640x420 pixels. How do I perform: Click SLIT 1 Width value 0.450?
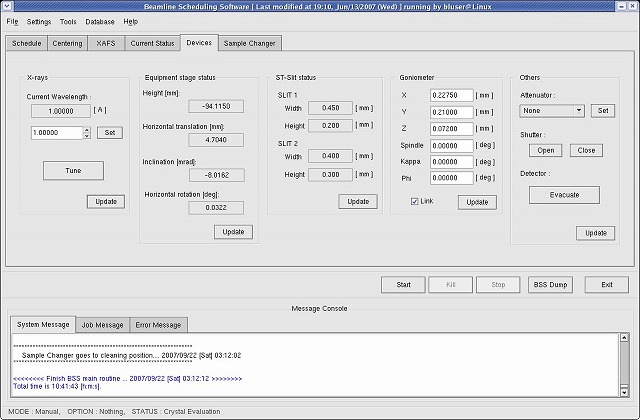(330, 108)
